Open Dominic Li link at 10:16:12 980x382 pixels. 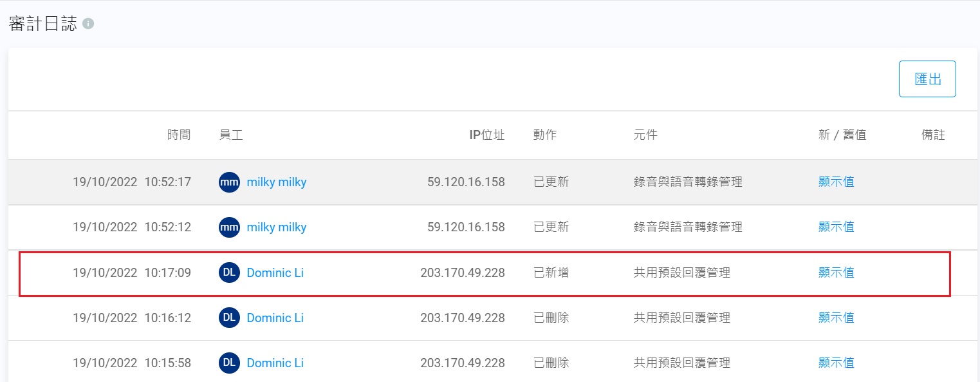coord(275,318)
